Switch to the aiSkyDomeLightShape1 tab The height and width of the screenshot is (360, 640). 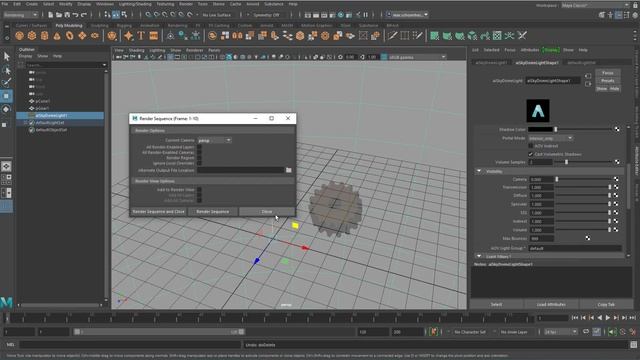click(x=537, y=62)
